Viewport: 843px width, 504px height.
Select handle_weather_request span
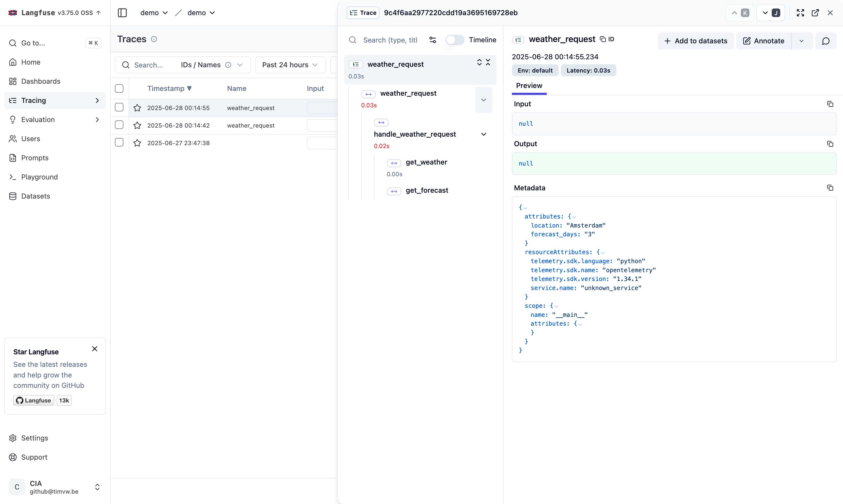tap(415, 134)
